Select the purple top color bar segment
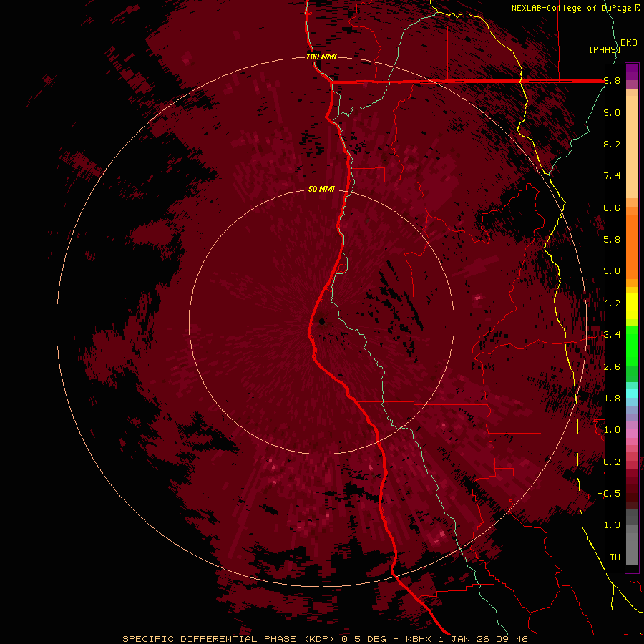Screen dimensions: 644x644 [632, 72]
